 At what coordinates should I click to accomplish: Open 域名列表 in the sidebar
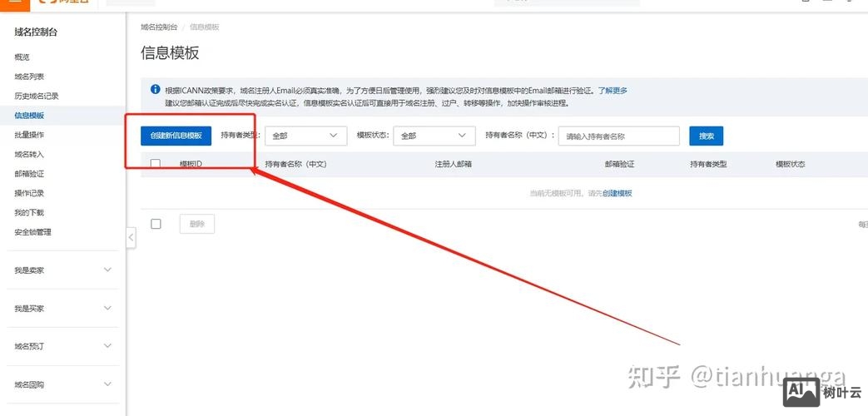(x=29, y=77)
